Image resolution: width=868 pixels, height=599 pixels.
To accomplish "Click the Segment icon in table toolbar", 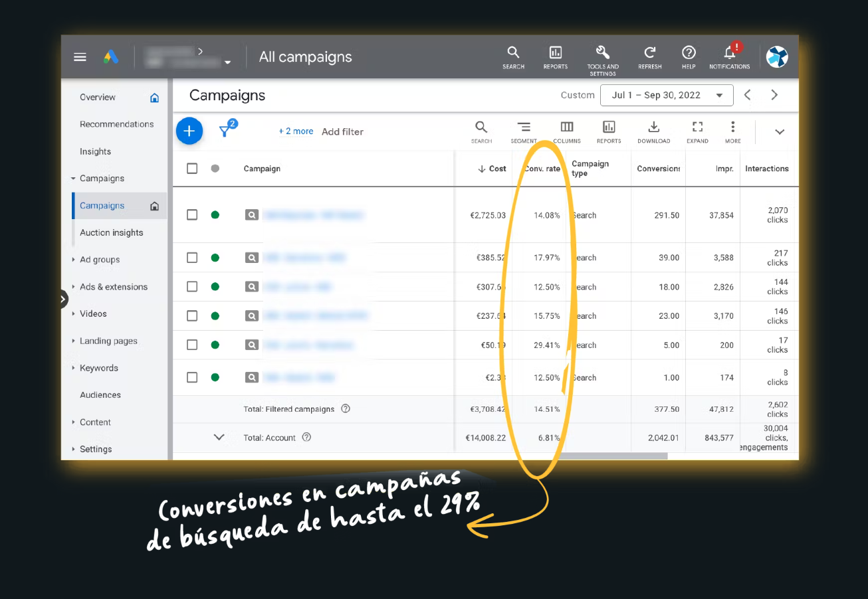I will point(524,128).
